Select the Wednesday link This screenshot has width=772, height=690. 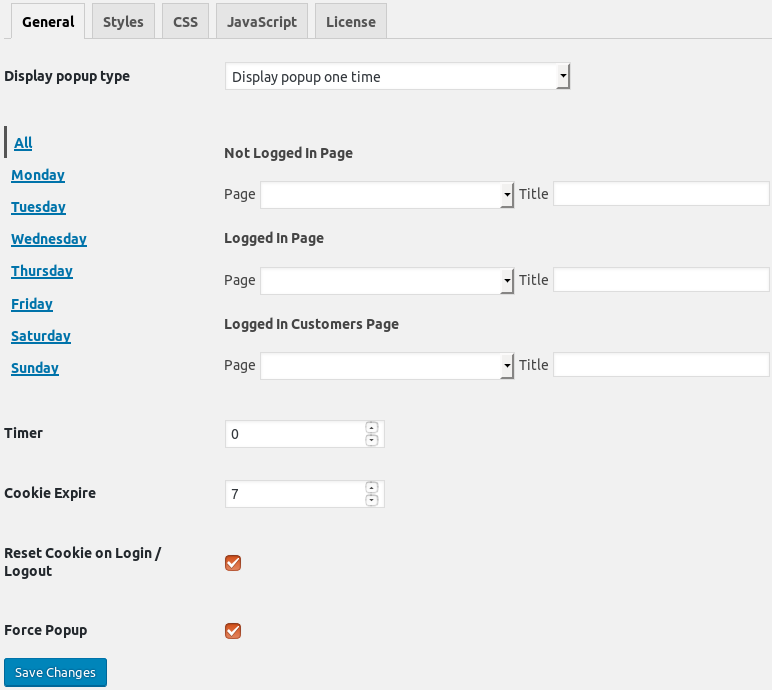click(49, 239)
